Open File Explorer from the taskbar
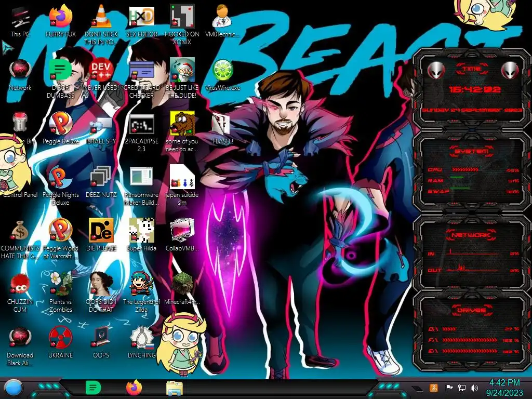 pos(175,389)
